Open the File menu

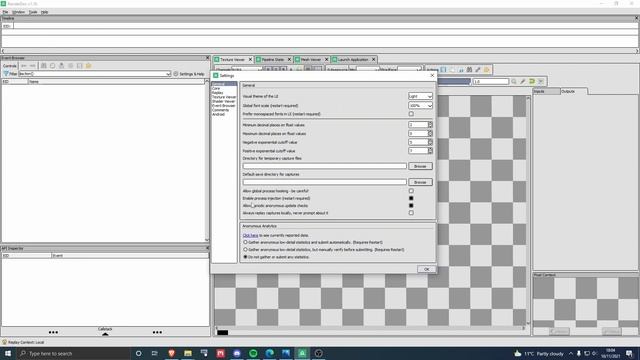tap(5, 12)
